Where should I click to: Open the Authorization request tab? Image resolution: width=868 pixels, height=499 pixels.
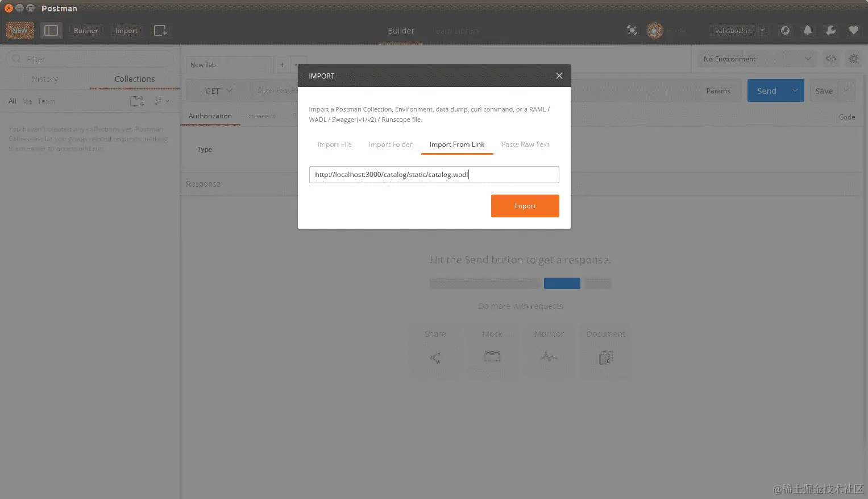pos(210,116)
